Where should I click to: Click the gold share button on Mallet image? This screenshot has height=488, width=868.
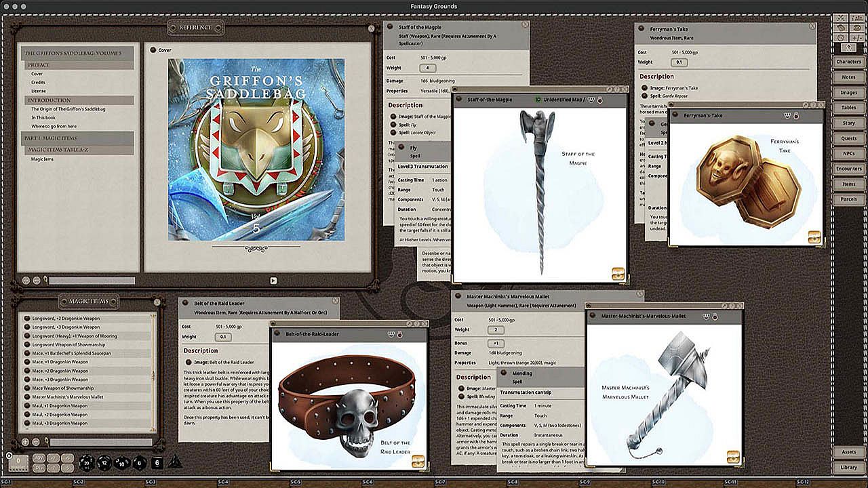(733, 457)
